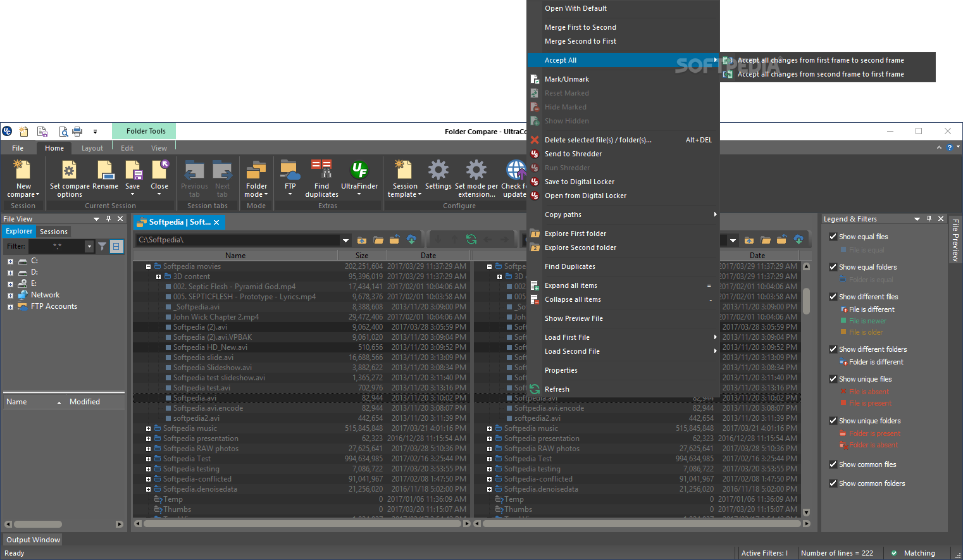Click the up-folder icon next to left path
The image size is (963, 560).
coord(362,240)
